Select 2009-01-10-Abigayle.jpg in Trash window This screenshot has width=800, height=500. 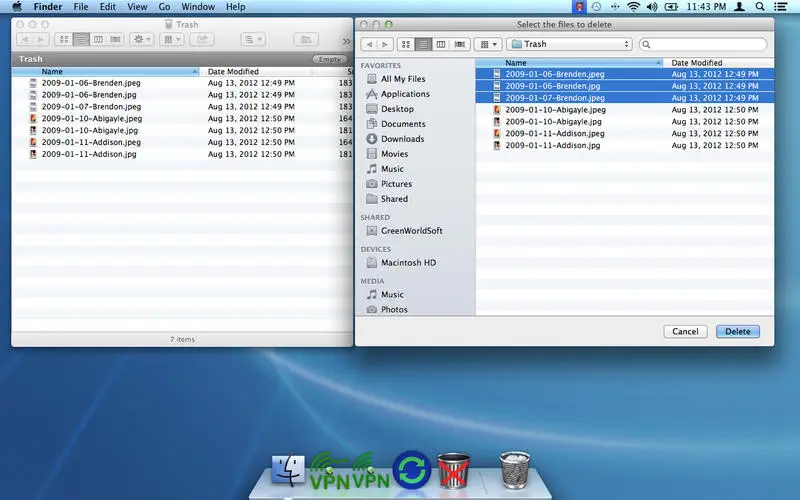[182, 130]
